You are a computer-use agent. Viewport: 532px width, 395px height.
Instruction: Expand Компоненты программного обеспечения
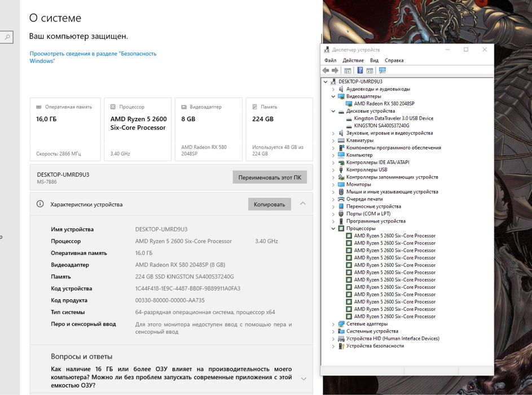pyautogui.click(x=333, y=148)
